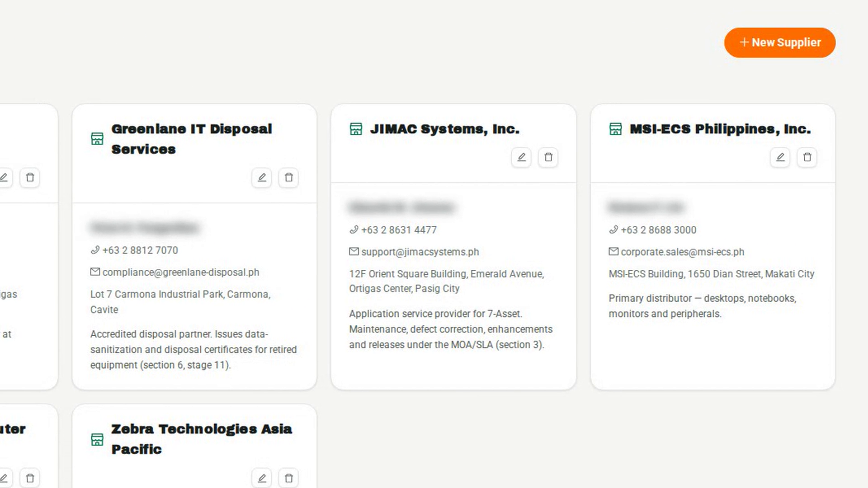Click the phone icon next to +63 2 8812 7070
868x488 pixels.
coord(95,250)
